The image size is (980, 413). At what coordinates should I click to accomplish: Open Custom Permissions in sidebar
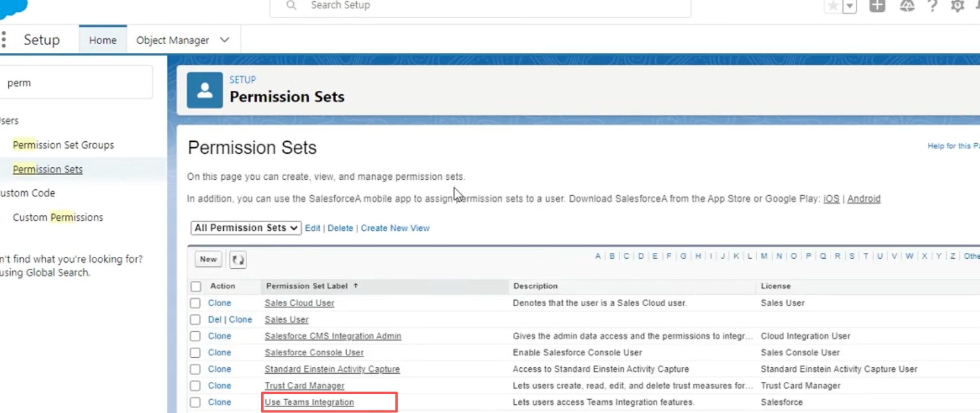[x=58, y=217]
